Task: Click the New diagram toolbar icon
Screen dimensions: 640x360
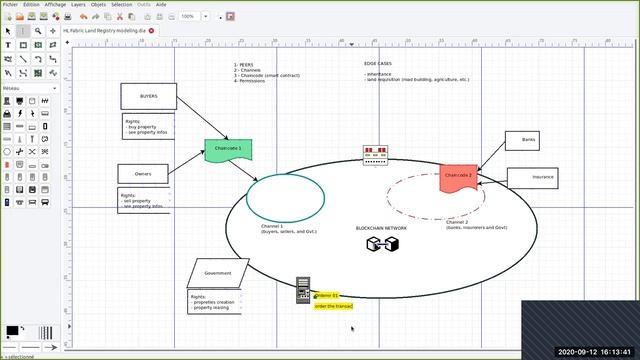Action: pos(8,17)
